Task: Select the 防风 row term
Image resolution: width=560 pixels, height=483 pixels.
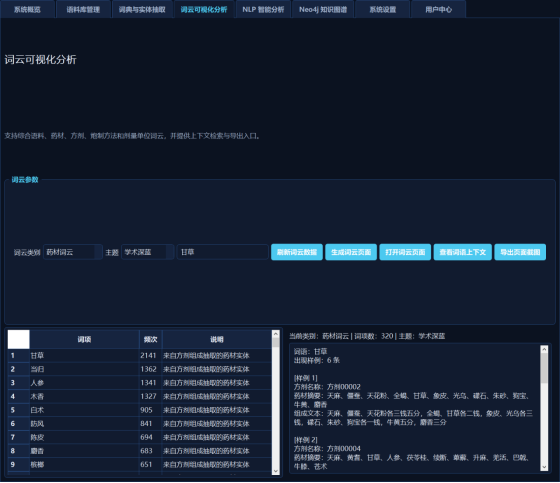Action: pyautogui.click(x=84, y=424)
